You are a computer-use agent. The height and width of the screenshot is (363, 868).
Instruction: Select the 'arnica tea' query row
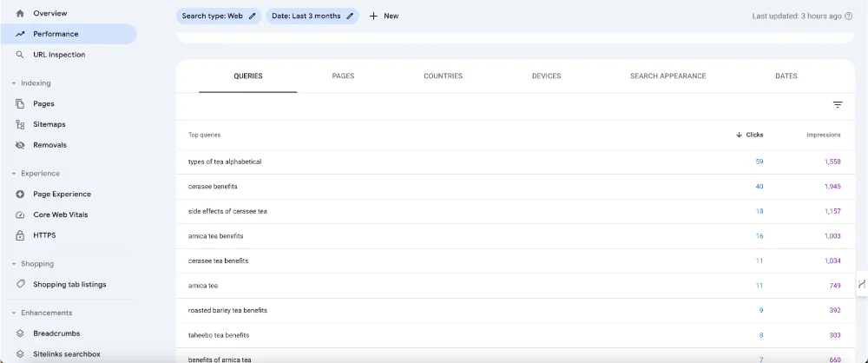click(x=515, y=286)
